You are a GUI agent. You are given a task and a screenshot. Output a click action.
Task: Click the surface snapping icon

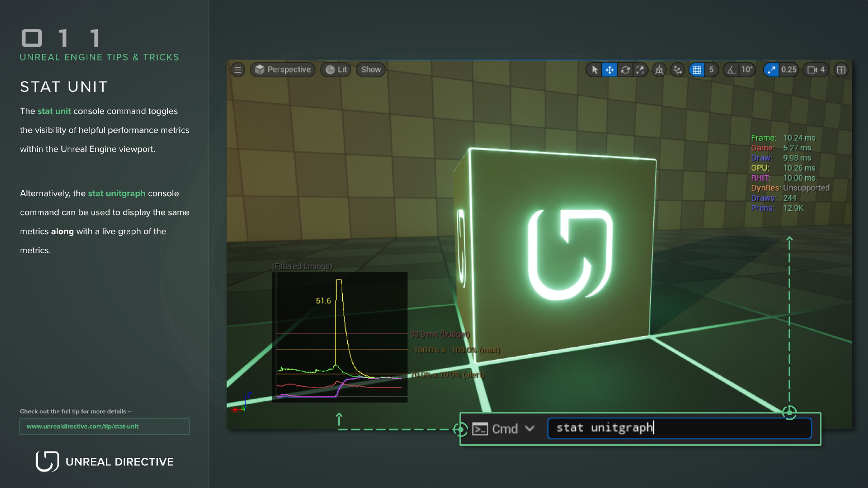[x=677, y=70]
